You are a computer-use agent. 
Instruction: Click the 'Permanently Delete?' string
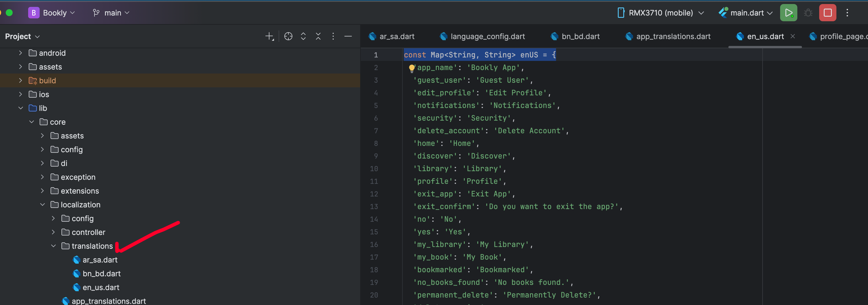point(549,295)
